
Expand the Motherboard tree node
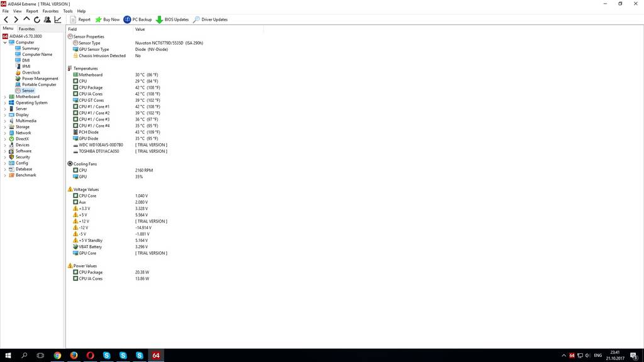tap(5, 97)
